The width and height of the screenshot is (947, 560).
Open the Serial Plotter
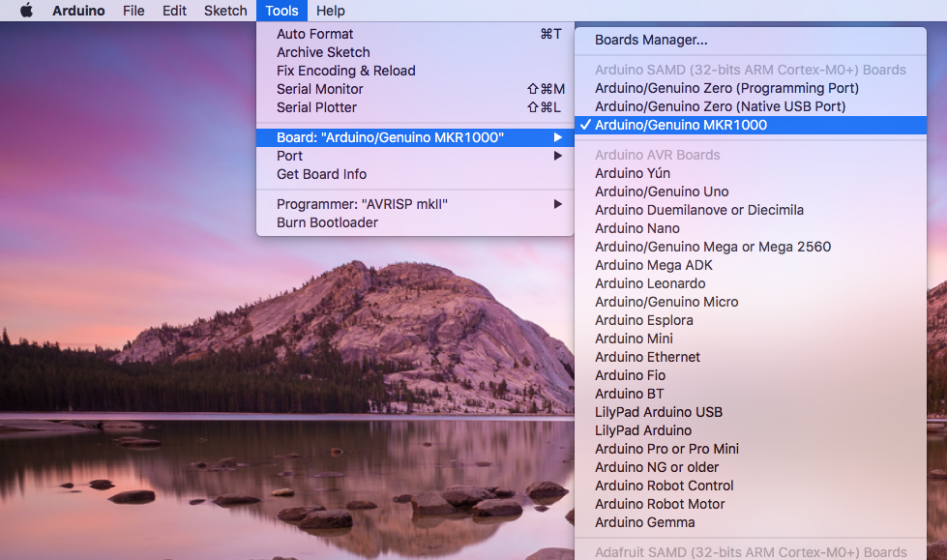(x=316, y=107)
